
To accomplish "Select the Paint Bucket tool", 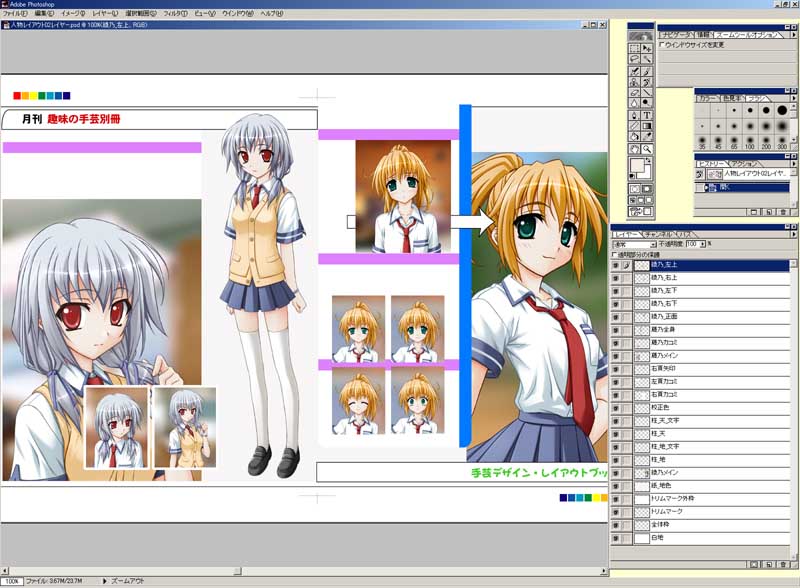I will tap(634, 137).
